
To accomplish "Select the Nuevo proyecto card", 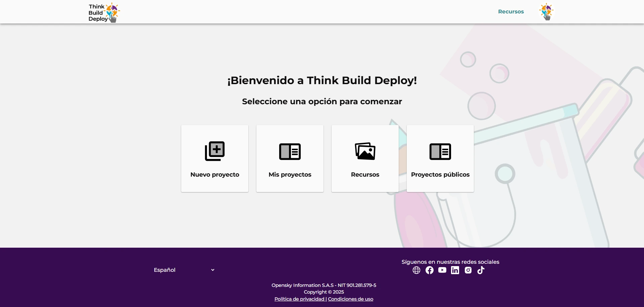I will (215, 158).
